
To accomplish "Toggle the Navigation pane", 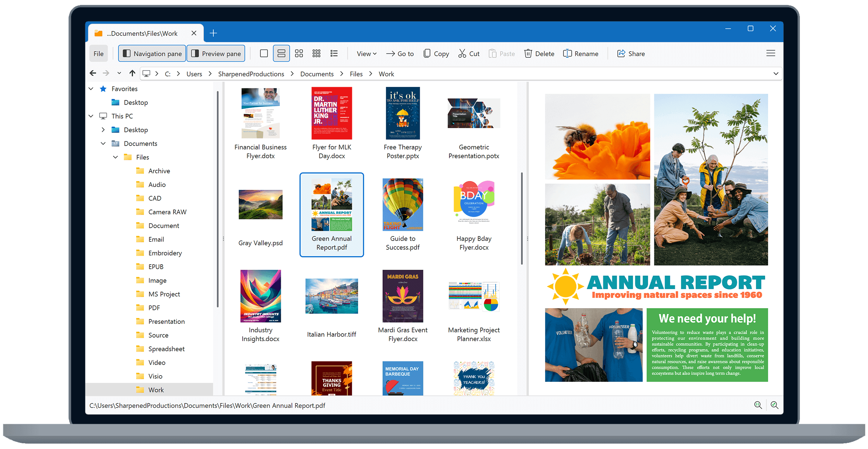I will point(152,53).
